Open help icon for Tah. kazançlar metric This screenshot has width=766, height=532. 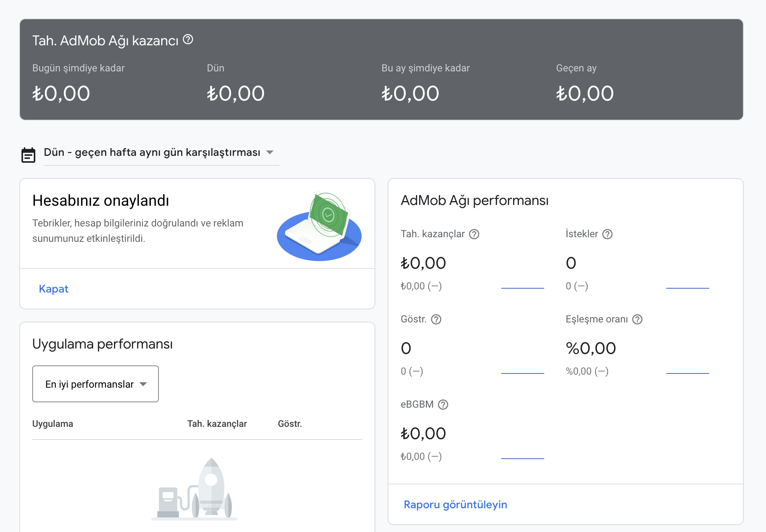click(474, 234)
